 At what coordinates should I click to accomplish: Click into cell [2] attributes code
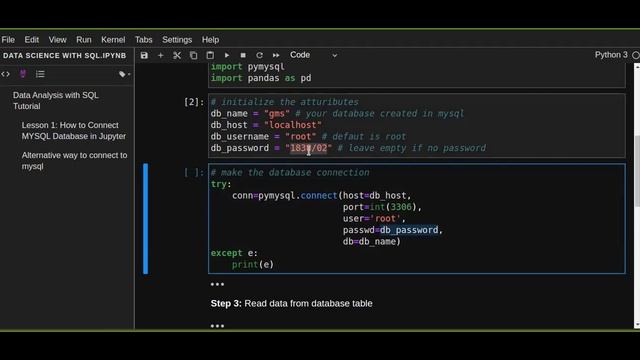click(x=416, y=125)
